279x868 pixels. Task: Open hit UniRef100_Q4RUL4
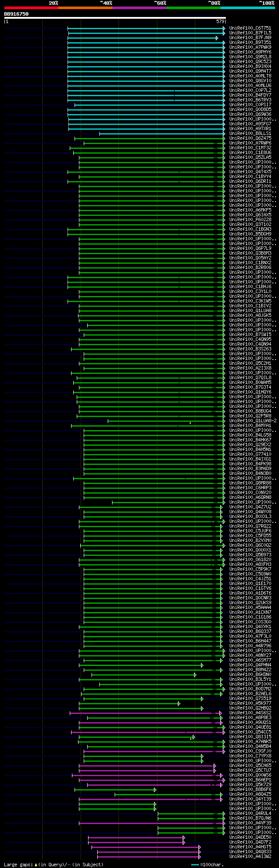click(250, 814)
